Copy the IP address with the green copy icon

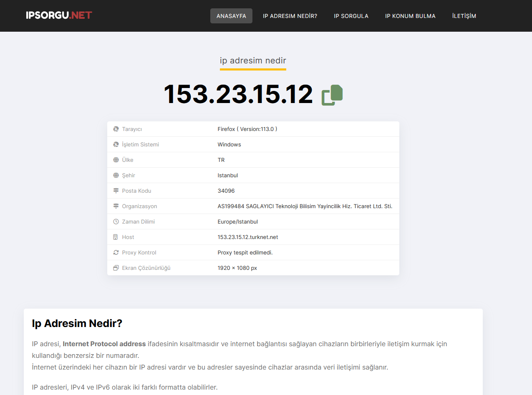332,95
